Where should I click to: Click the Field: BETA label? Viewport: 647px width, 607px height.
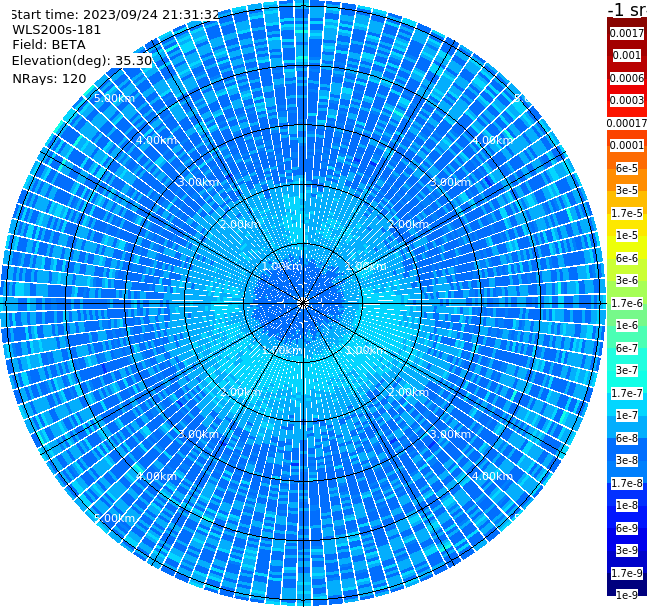(x=49, y=45)
